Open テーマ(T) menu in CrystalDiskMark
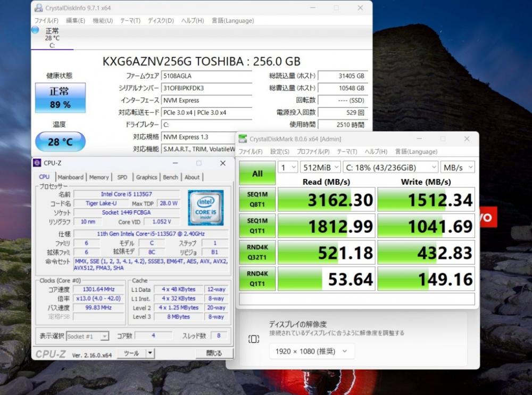Screen dimensions: 532x395 347,152
